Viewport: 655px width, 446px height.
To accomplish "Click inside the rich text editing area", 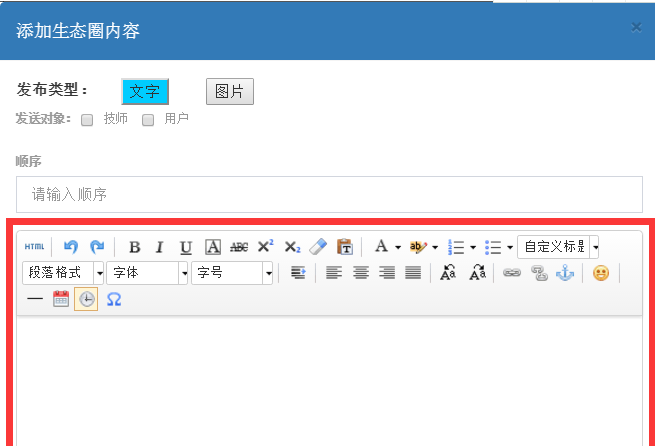I will (329, 382).
